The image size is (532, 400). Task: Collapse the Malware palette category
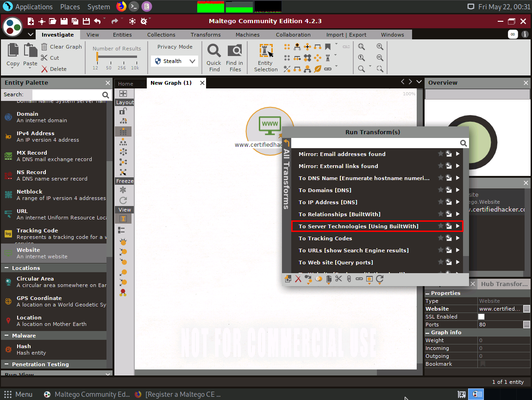[6, 336]
